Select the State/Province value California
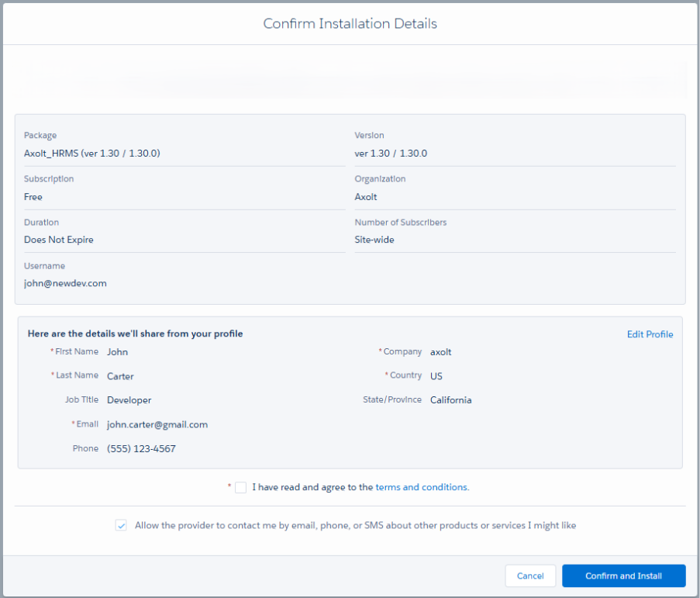This screenshot has width=700, height=598. click(451, 401)
